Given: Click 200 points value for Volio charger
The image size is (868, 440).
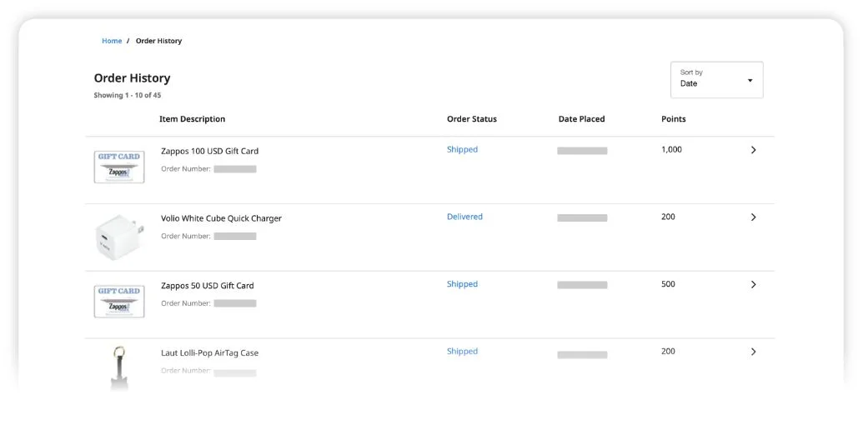Looking at the screenshot, I should point(668,217).
